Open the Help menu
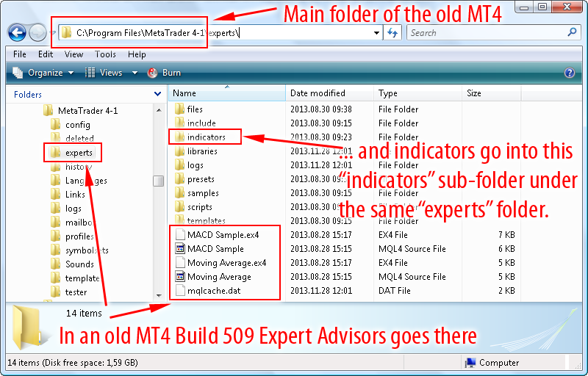This screenshot has width=588, height=376. [137, 54]
